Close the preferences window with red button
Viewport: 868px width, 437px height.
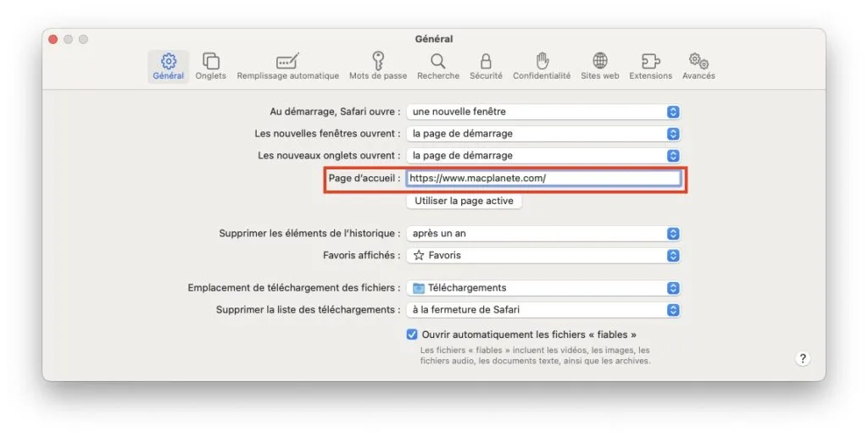[53, 39]
